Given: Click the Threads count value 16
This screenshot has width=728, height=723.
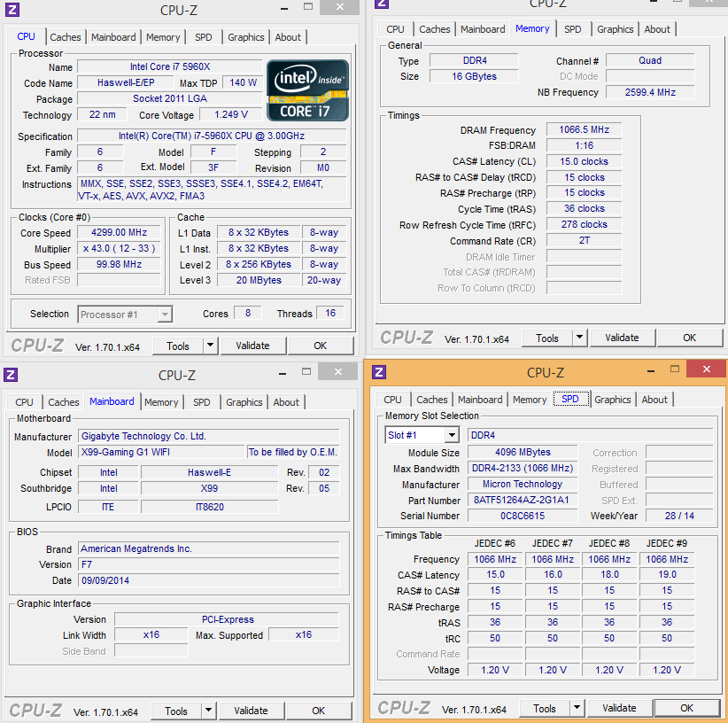Looking at the screenshot, I should point(330,314).
